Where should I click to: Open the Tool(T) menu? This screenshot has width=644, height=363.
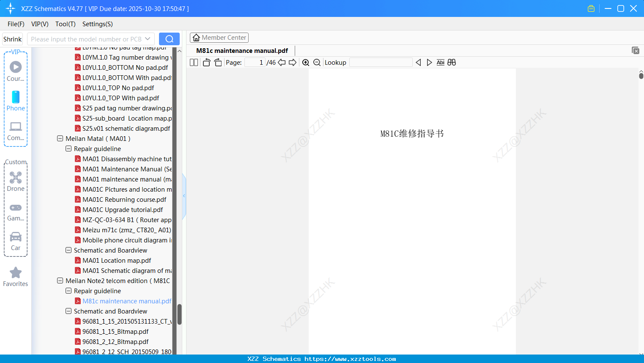(x=65, y=24)
